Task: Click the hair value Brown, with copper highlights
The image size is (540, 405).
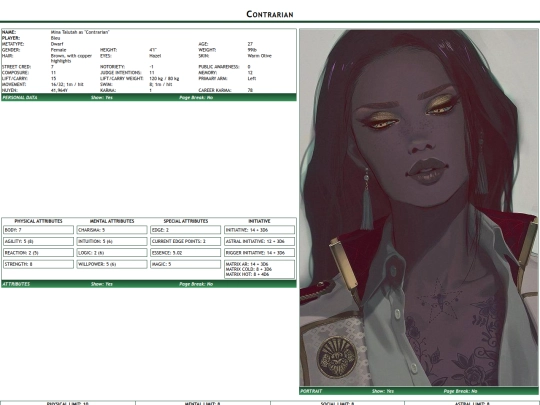Action: [x=71, y=58]
